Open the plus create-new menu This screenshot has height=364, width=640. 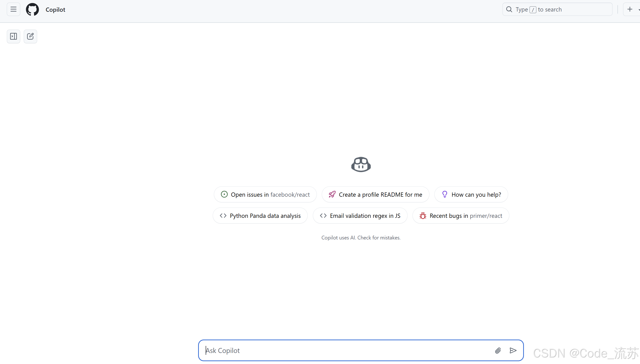click(x=630, y=9)
